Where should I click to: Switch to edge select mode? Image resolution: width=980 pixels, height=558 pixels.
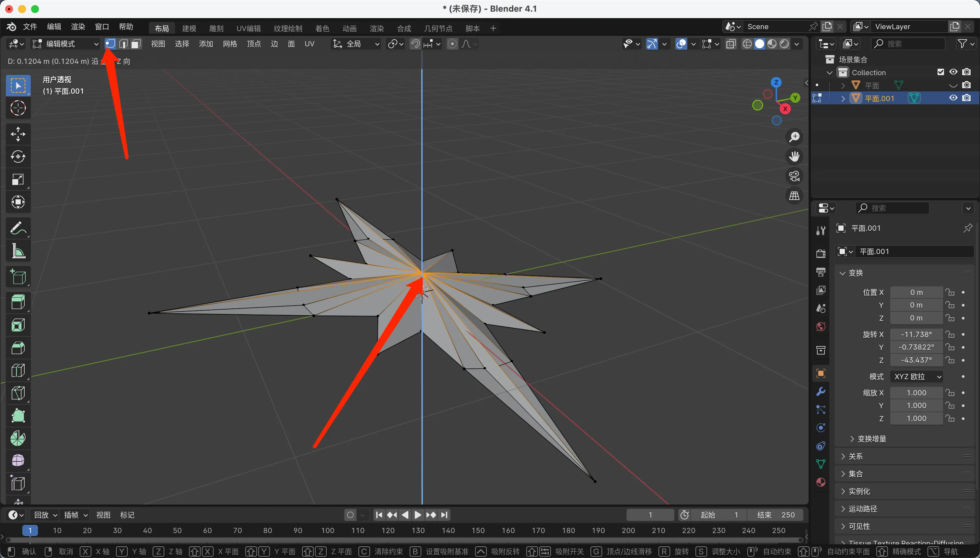point(123,44)
